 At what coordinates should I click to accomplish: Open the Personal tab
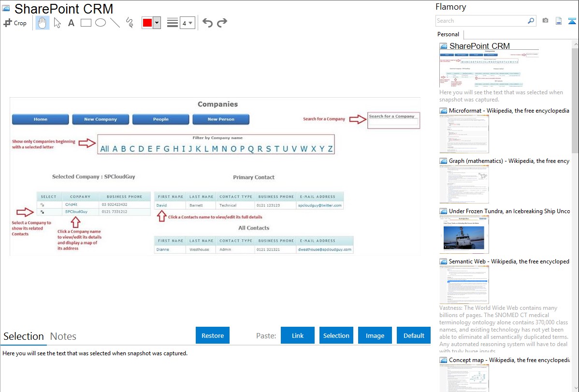pyautogui.click(x=449, y=34)
